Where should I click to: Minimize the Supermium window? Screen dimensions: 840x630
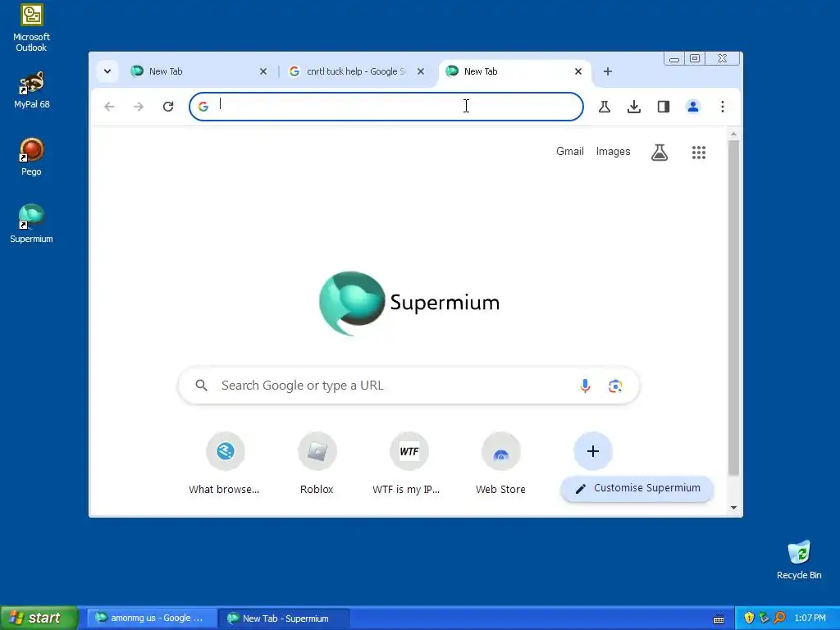pos(674,58)
